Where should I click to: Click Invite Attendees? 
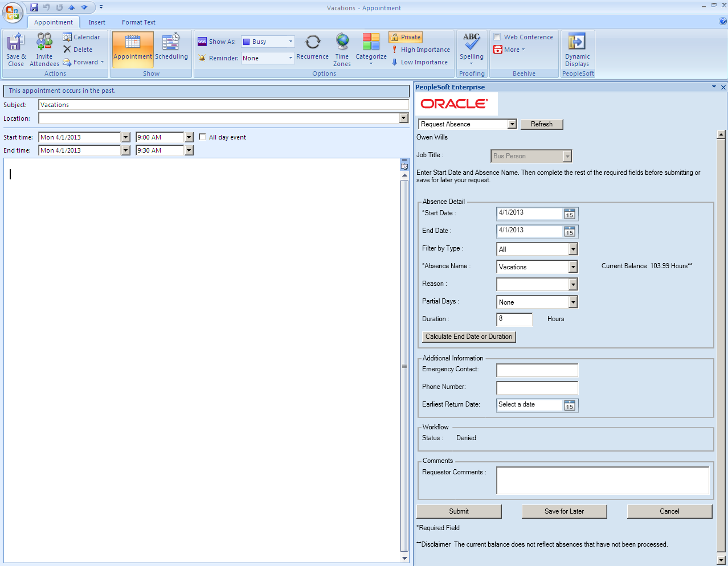pos(44,50)
